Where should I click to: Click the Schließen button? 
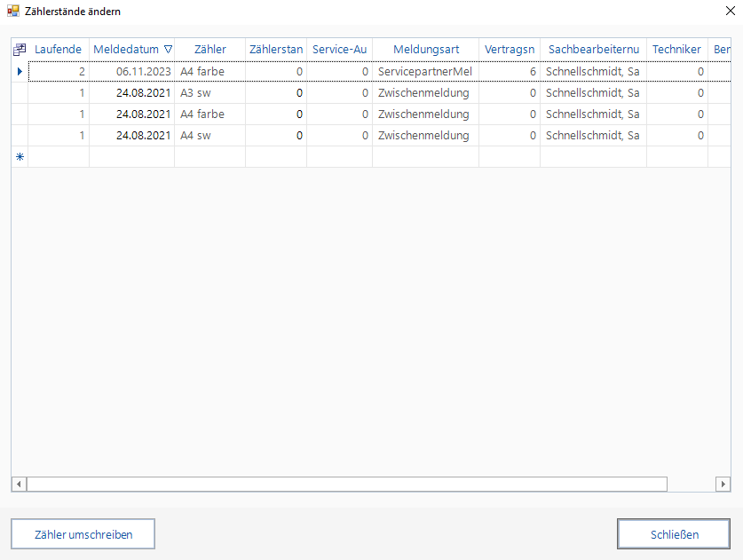tap(674, 534)
